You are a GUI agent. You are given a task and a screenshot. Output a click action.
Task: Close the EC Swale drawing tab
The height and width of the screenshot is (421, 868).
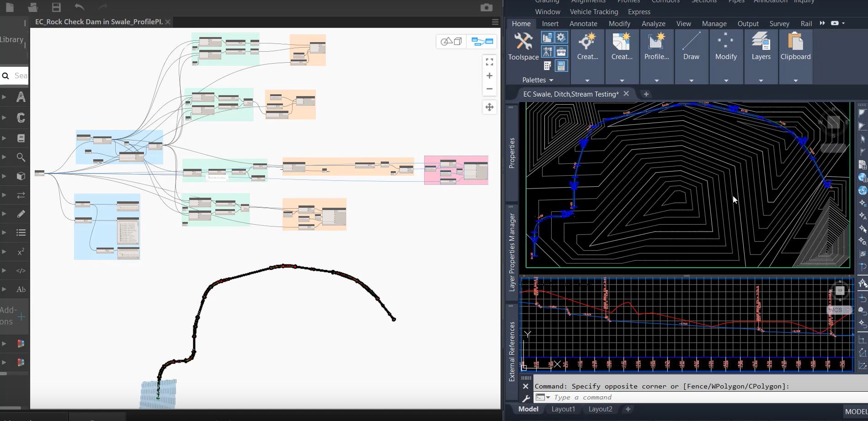tap(626, 93)
